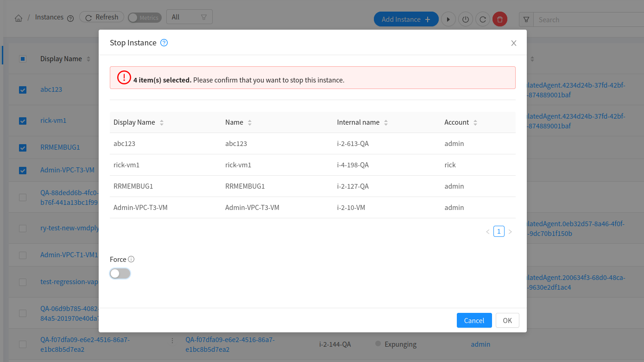Click the Instances breadcrumb item
The width and height of the screenshot is (644, 362).
(x=49, y=17)
